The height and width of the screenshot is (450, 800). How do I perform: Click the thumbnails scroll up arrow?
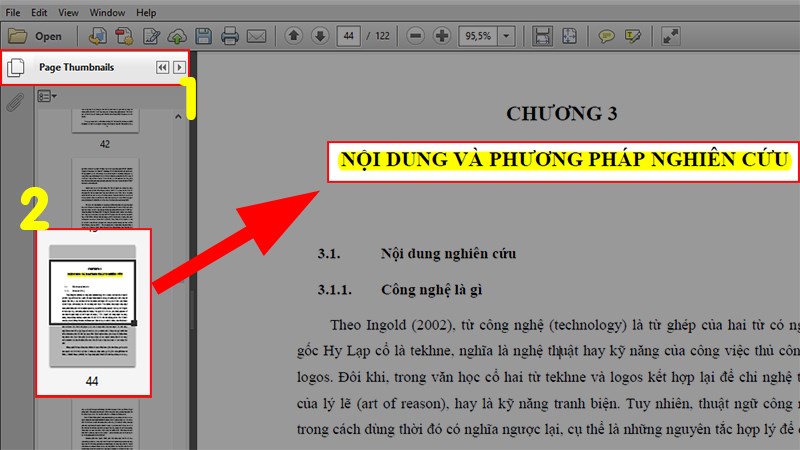pos(178,117)
